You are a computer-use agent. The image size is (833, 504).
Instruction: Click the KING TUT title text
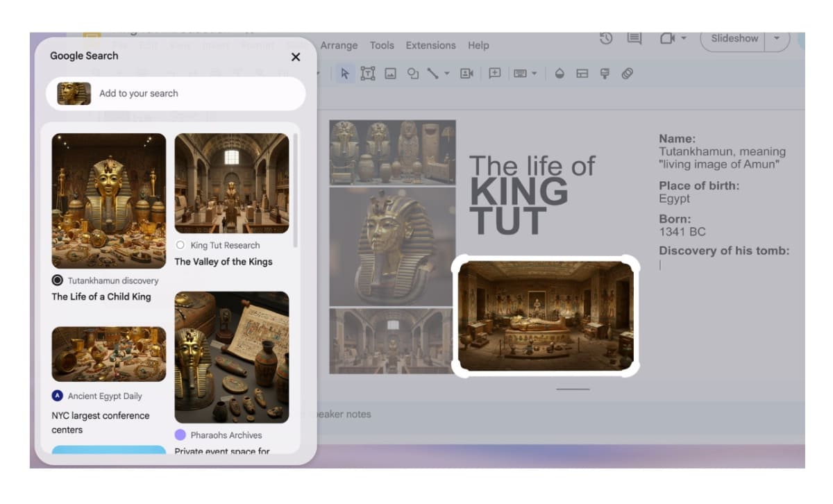click(x=519, y=206)
